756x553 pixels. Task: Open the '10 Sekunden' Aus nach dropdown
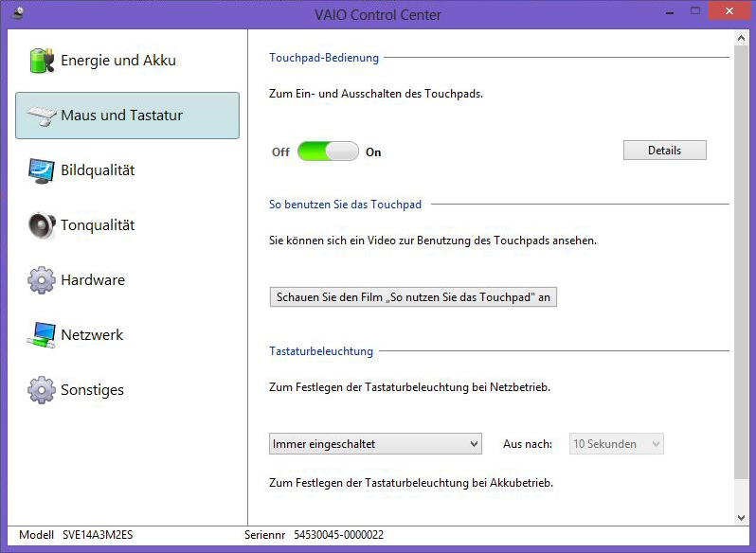616,444
